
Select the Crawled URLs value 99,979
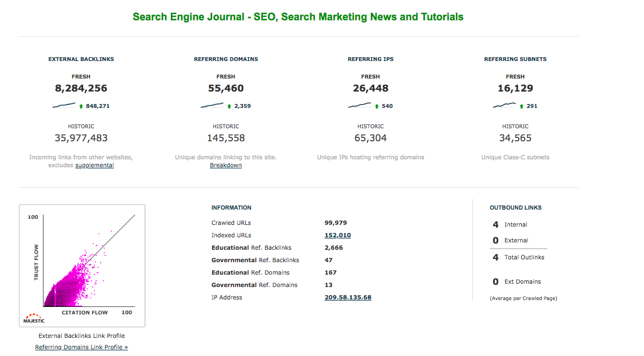335,223
